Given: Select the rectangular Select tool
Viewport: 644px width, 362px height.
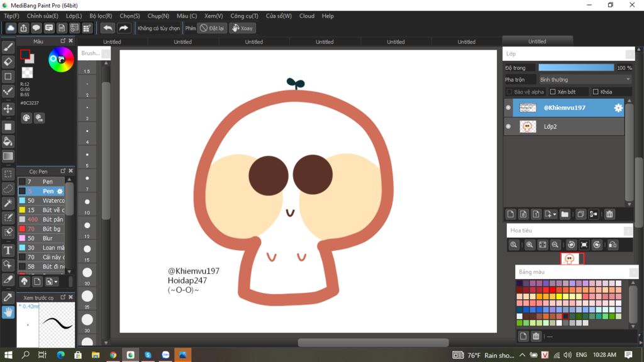Looking at the screenshot, I should click(8, 174).
